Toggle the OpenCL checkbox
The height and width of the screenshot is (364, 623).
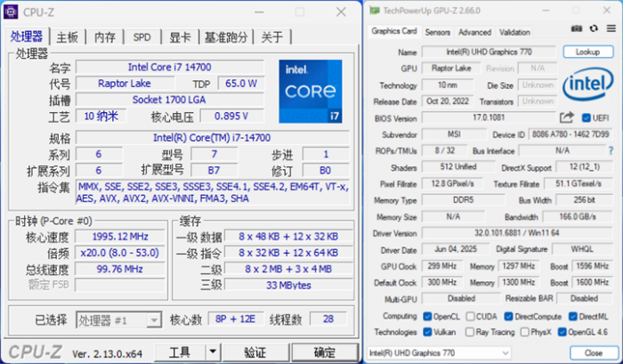427,316
